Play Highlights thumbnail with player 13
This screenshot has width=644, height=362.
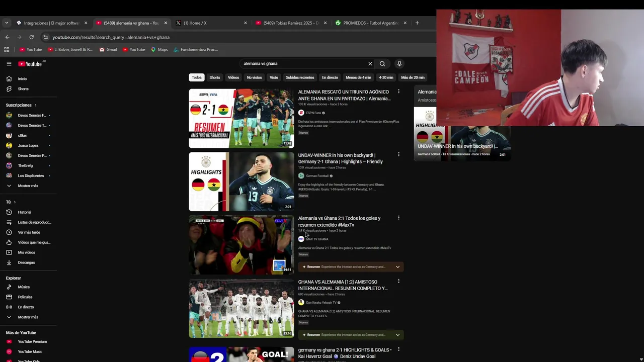pyautogui.click(x=242, y=182)
